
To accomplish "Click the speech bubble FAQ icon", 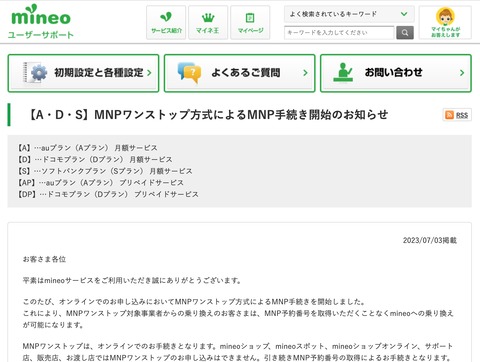I will tap(189, 72).
